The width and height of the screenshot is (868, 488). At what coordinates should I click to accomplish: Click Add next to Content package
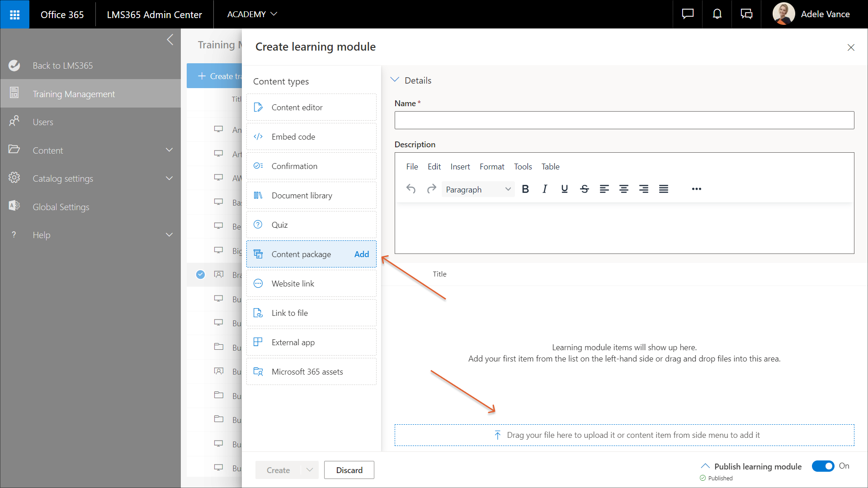(x=361, y=254)
